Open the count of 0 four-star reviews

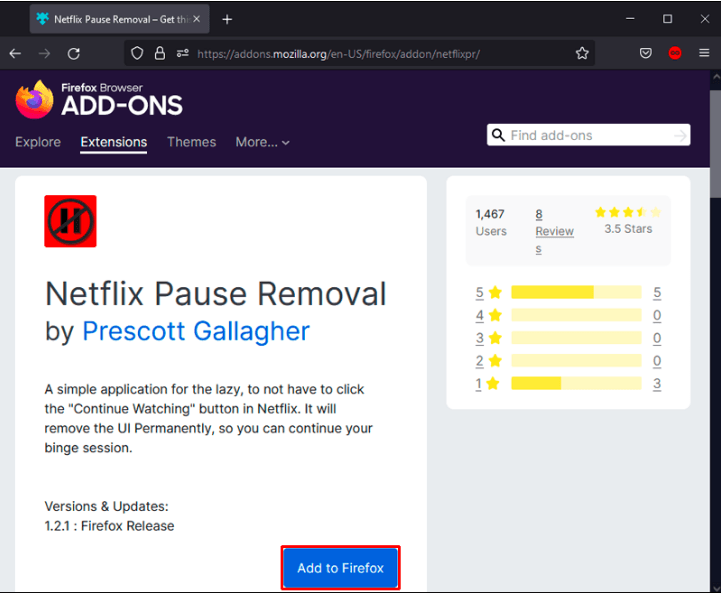coord(657,315)
